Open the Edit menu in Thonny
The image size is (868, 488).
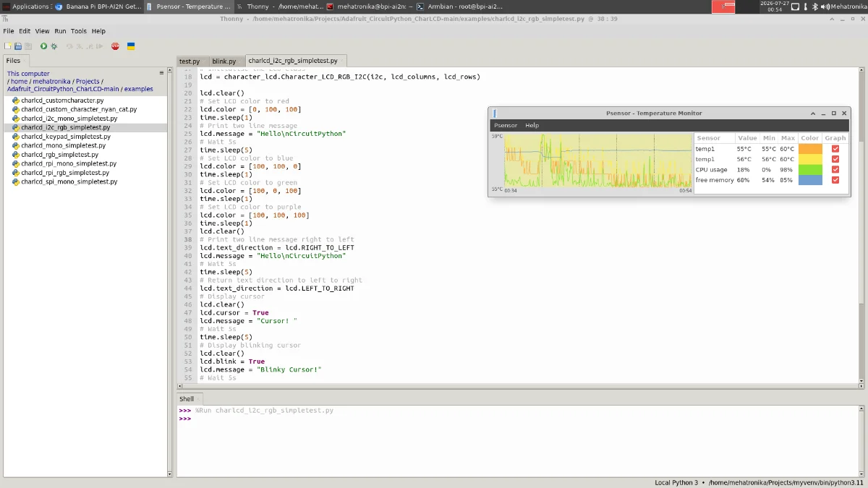point(25,31)
